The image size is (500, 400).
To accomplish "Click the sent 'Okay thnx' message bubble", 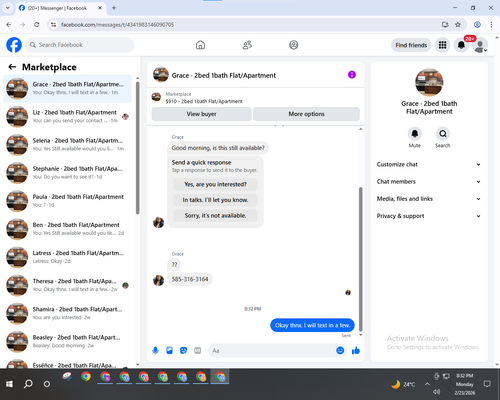I will 312,325.
